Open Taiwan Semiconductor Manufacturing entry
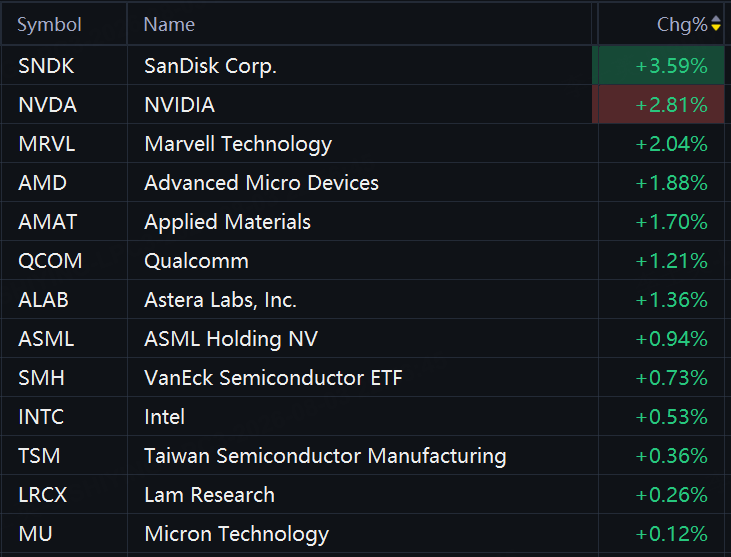Screen dimensions: 731x557 (x=325, y=456)
